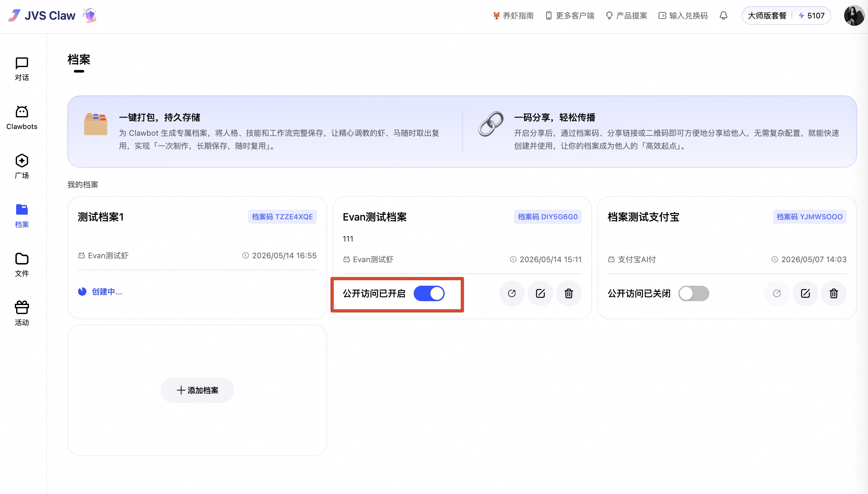Screen dimensions: 868x494
Task: Click the 档案测试支付宝 card title
Action: (643, 217)
